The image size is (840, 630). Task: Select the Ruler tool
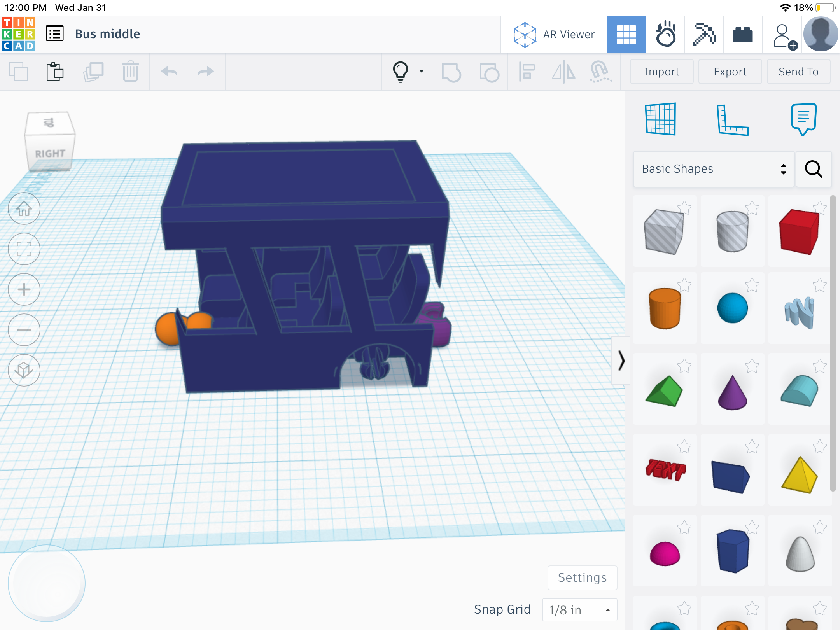732,119
